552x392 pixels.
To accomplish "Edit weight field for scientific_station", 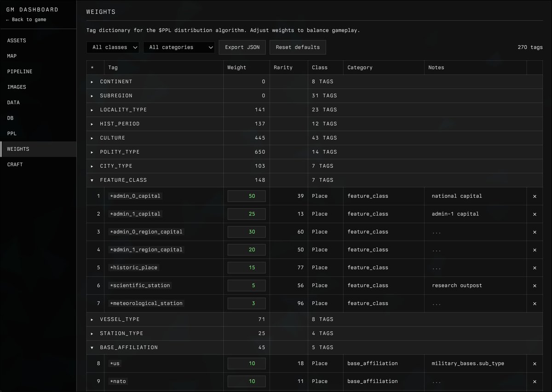I will [247, 286].
